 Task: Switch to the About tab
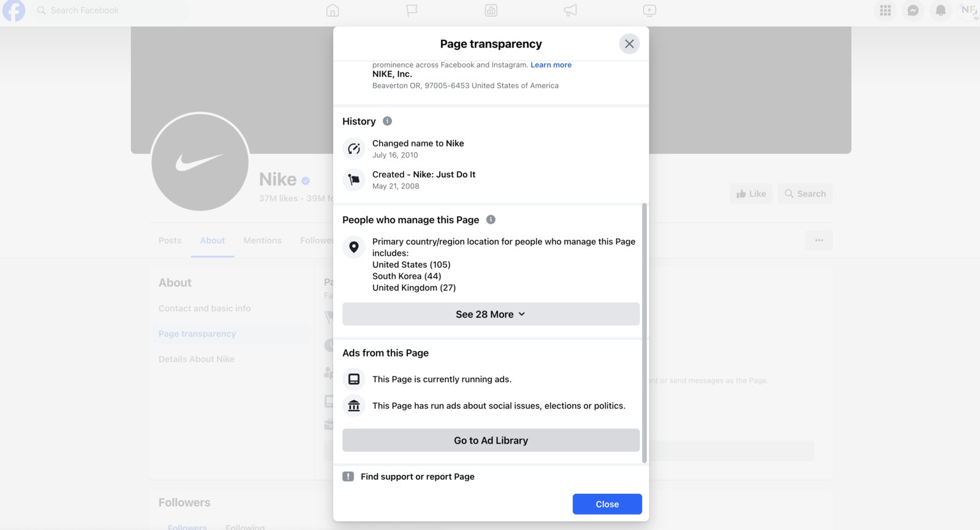(x=213, y=240)
